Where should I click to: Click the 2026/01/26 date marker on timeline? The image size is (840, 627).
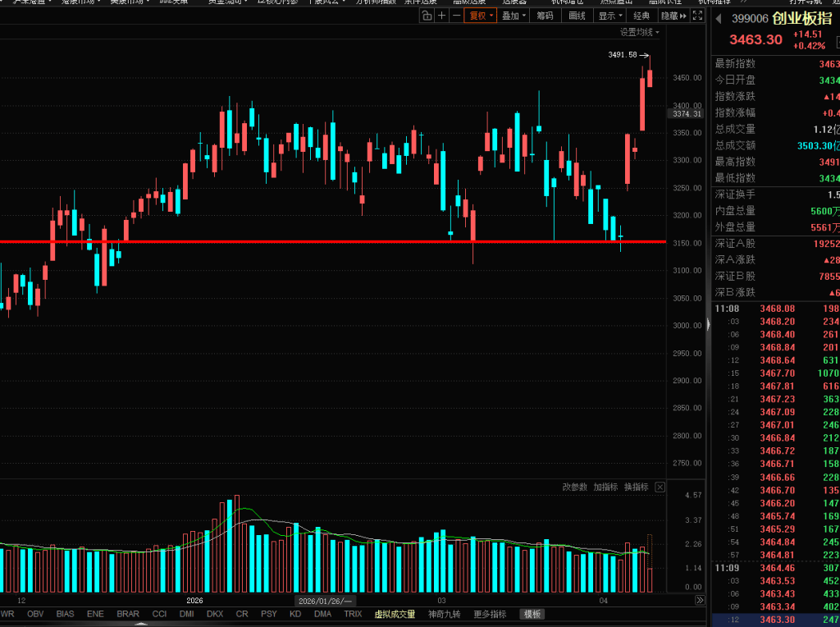click(x=326, y=601)
